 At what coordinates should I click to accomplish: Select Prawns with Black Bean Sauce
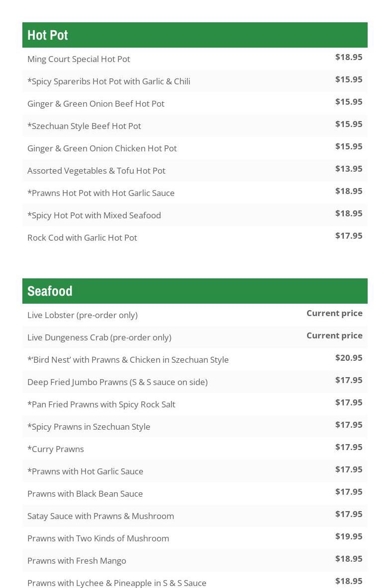85,494
